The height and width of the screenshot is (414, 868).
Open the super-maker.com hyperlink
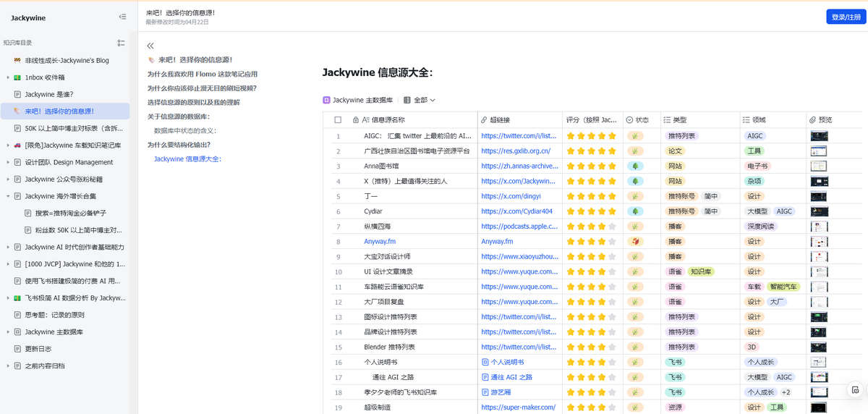point(518,407)
